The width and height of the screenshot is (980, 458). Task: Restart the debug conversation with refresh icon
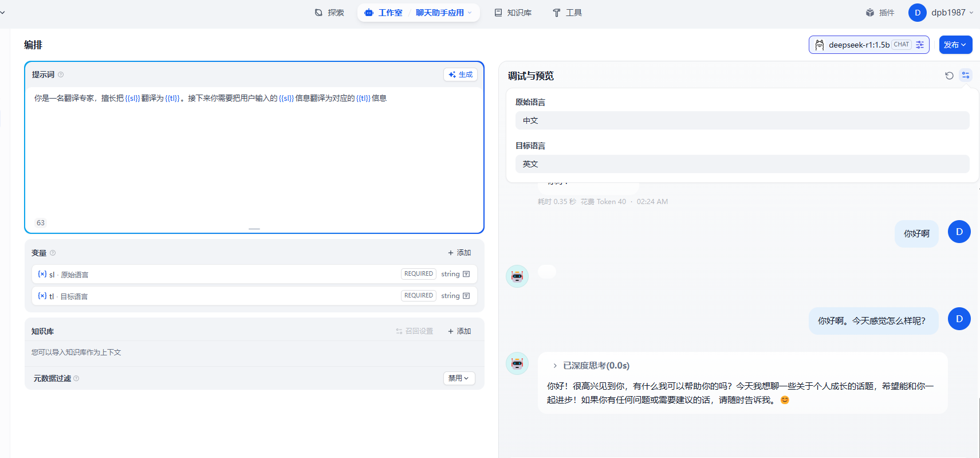coord(949,76)
